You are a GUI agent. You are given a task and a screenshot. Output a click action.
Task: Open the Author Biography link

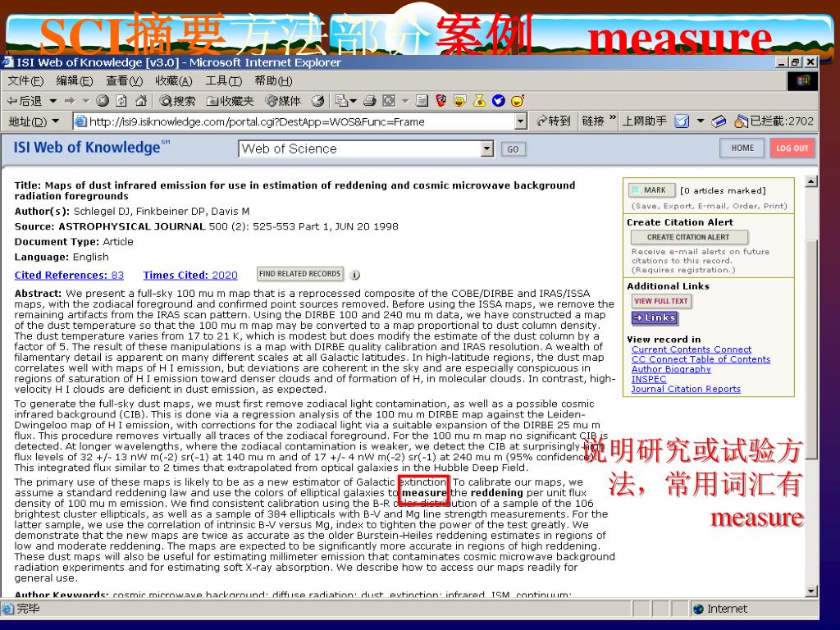(x=671, y=369)
